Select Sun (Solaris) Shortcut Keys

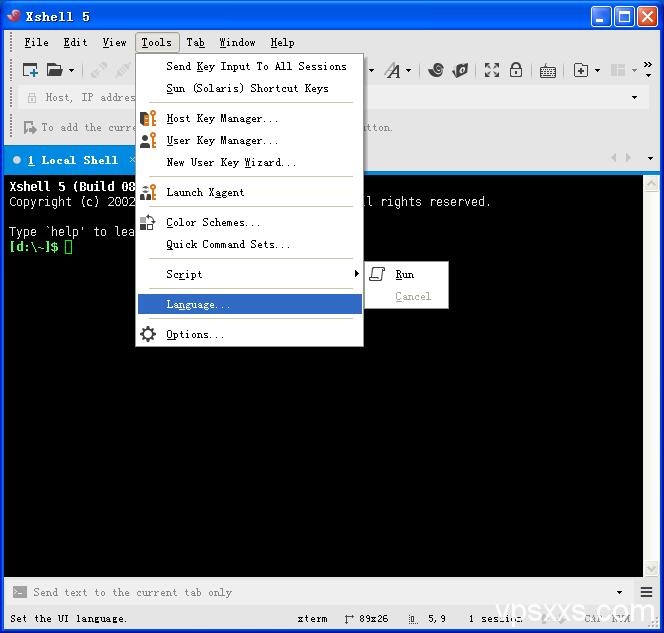pyautogui.click(x=250, y=88)
